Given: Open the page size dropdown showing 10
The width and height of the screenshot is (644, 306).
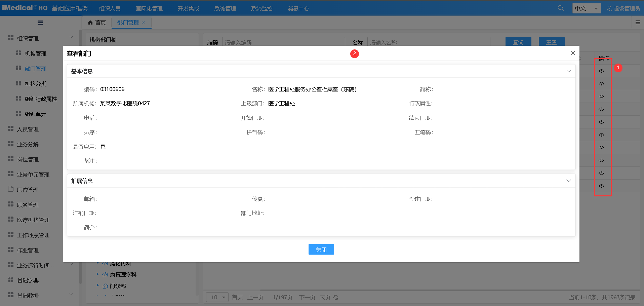Looking at the screenshot, I should [217, 297].
